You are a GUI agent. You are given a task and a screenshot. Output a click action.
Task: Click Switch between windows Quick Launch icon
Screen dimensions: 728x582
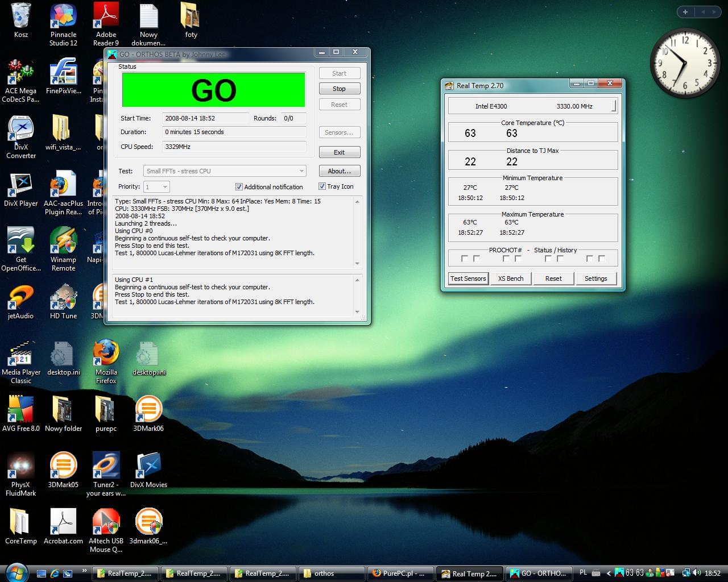tap(68, 573)
